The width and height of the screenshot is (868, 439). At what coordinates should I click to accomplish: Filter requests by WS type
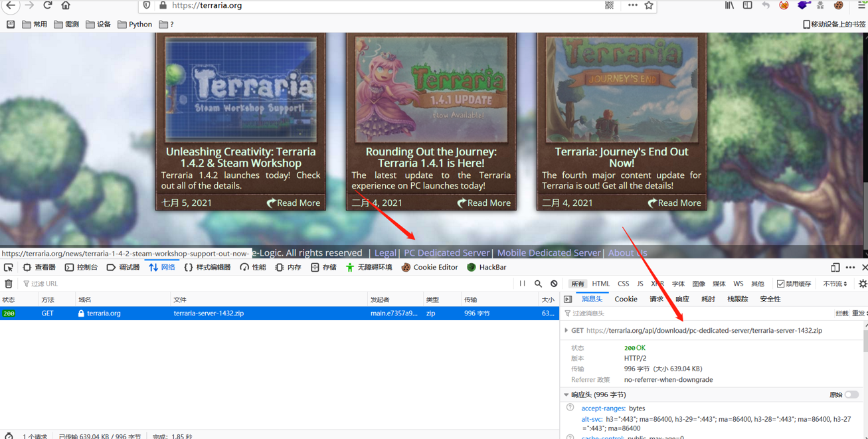pyautogui.click(x=738, y=284)
